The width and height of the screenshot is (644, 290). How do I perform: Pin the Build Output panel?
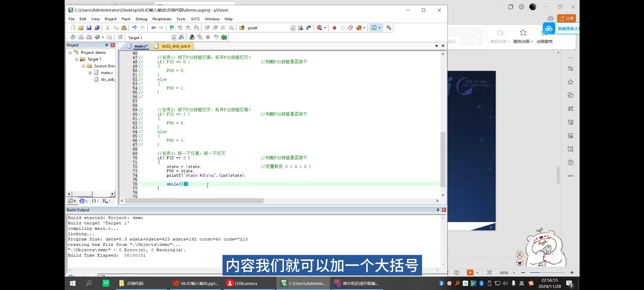tap(438, 210)
